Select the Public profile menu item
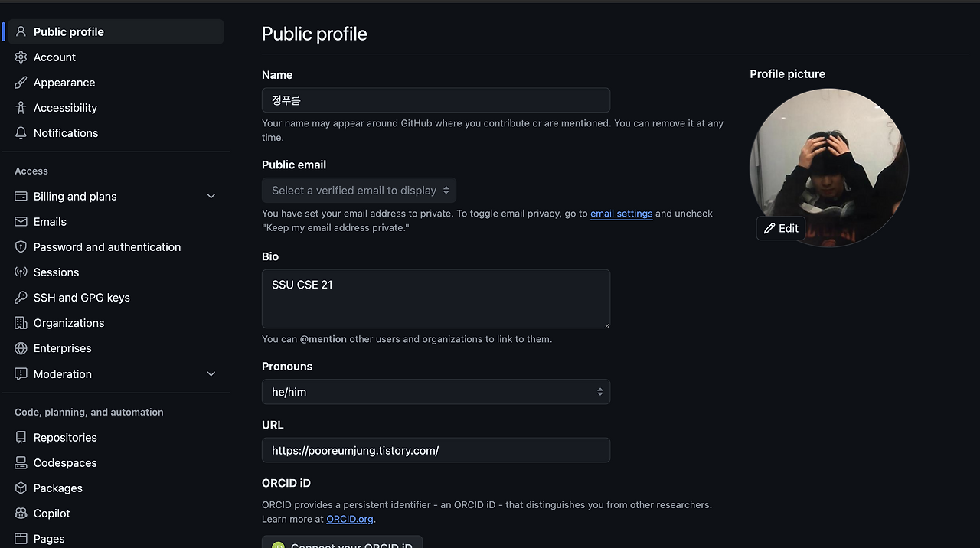 [x=69, y=32]
